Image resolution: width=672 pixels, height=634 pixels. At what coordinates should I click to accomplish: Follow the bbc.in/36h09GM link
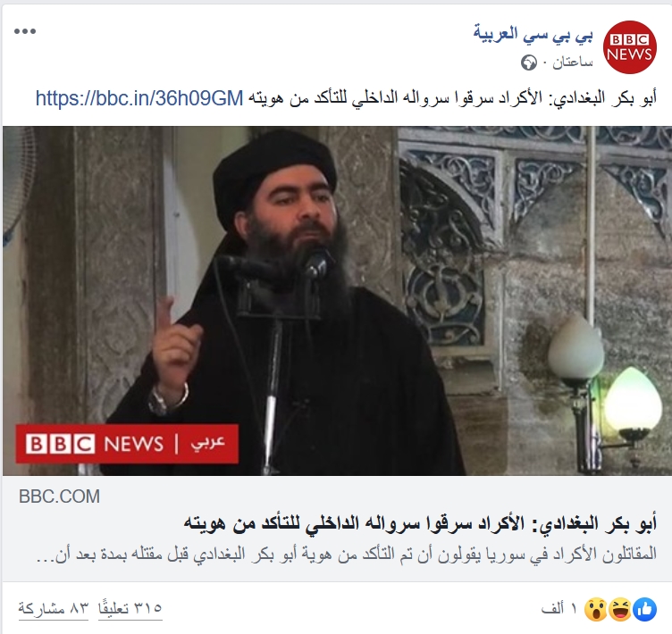click(139, 98)
